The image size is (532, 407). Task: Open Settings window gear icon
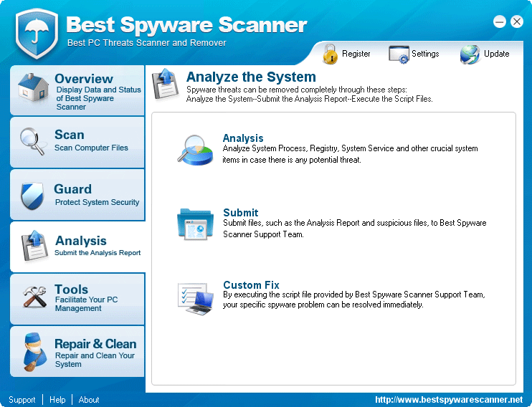[x=399, y=54]
